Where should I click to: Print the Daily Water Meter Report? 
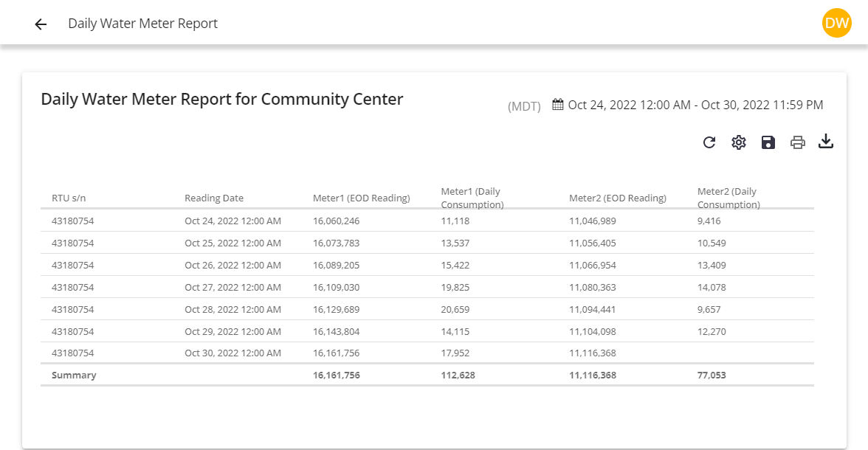tap(797, 142)
